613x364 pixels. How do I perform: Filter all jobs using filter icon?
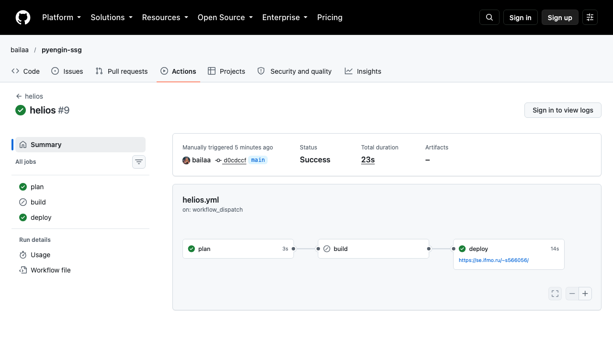[139, 162]
